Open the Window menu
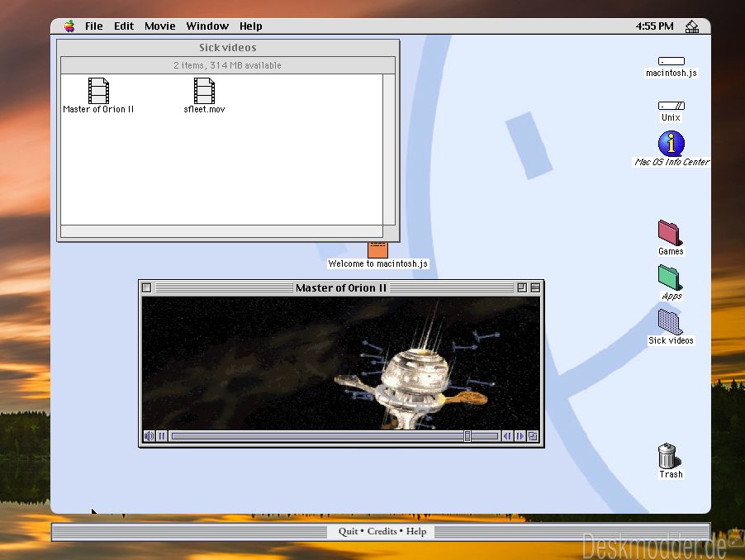Viewport: 745px width, 560px height. (207, 26)
